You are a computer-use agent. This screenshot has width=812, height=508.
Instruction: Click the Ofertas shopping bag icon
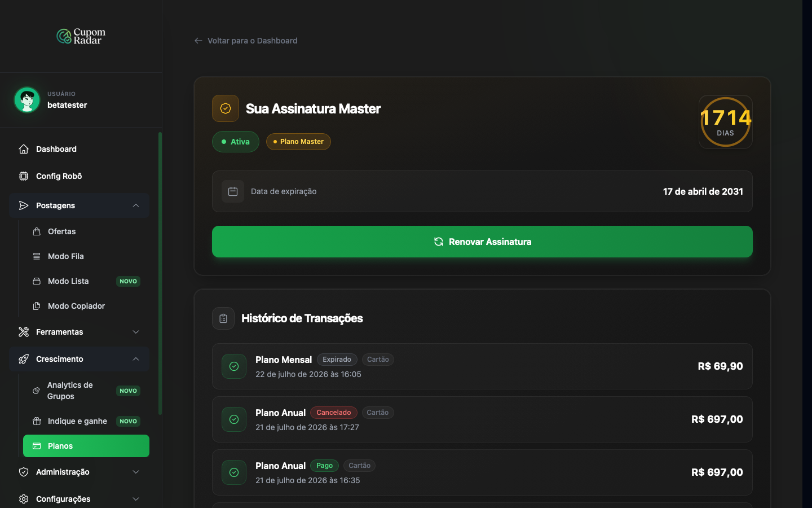pyautogui.click(x=37, y=231)
